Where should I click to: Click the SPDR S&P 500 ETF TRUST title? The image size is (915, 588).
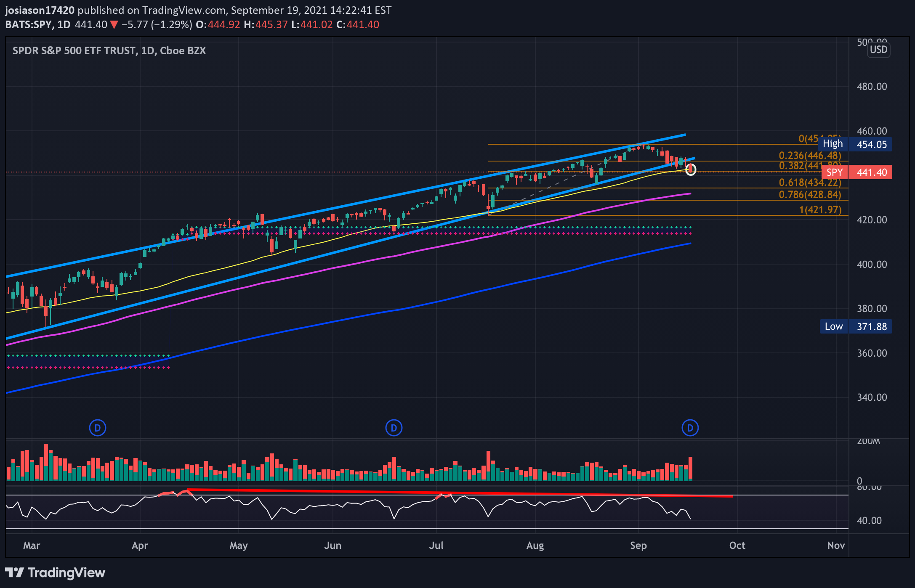click(109, 51)
